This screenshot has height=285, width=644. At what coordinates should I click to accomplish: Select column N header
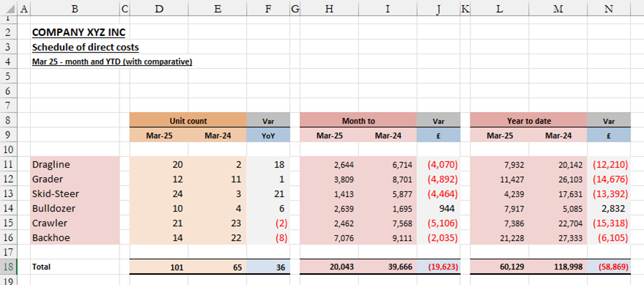pos(609,10)
